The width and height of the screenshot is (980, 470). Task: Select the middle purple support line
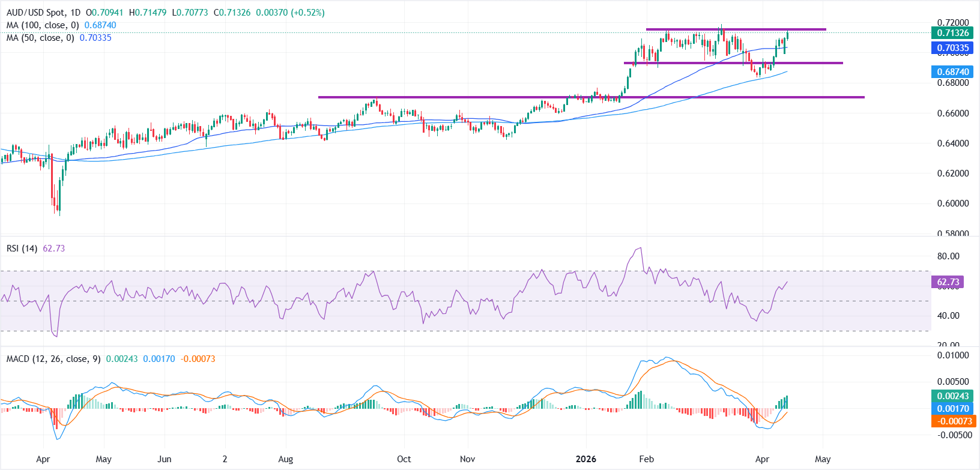[733, 63]
